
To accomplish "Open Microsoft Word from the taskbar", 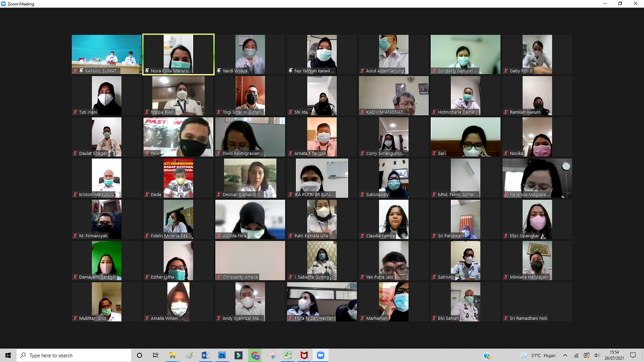I will [205, 355].
